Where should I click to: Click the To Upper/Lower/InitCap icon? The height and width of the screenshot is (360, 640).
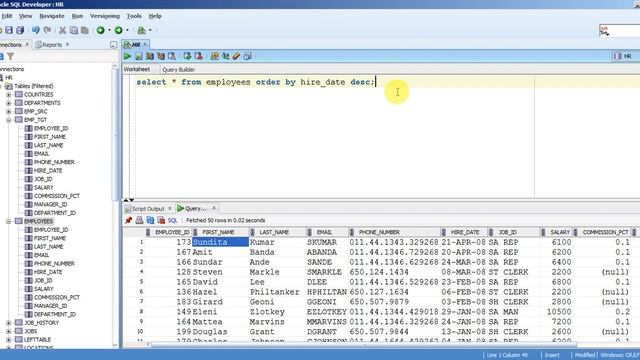point(225,56)
